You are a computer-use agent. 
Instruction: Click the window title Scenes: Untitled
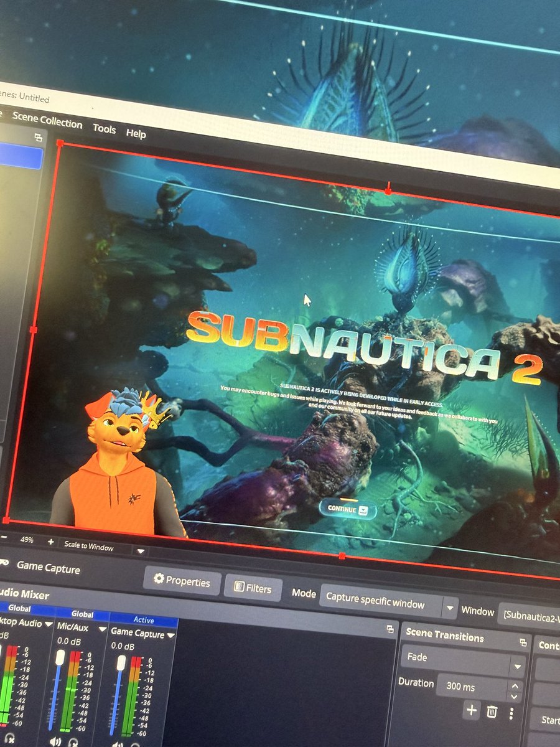25,96
